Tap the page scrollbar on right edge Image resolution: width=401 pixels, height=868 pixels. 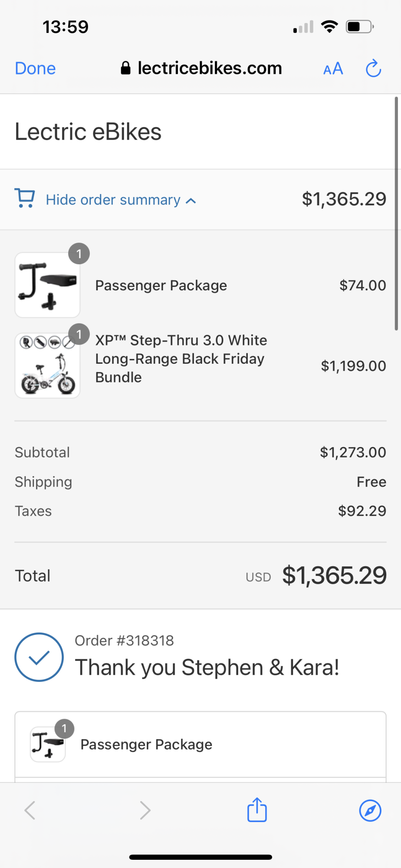396,214
